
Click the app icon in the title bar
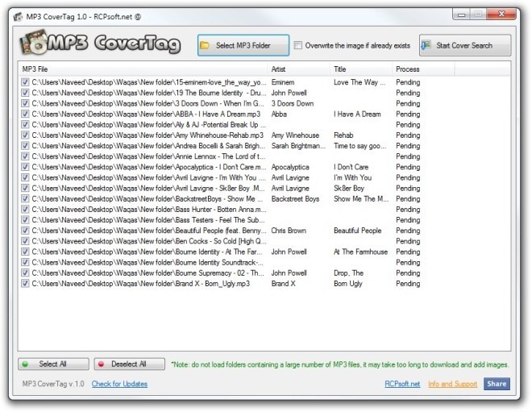18,17
